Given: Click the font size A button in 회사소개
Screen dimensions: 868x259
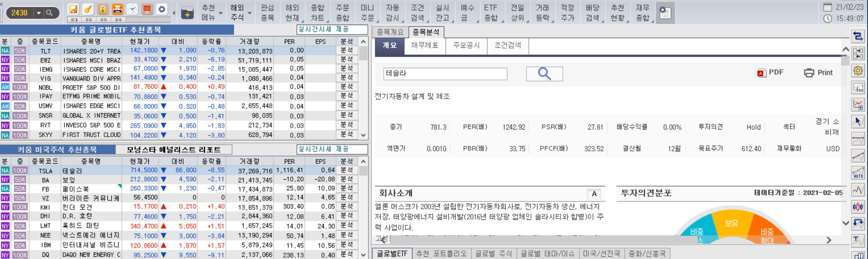Looking at the screenshot, I should click(594, 194).
